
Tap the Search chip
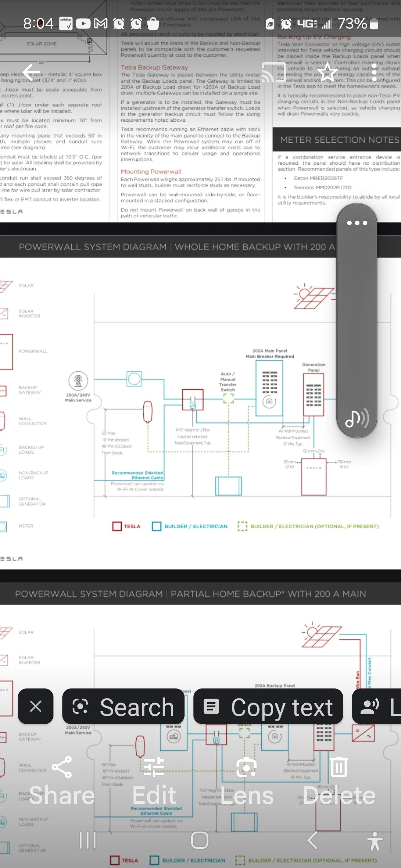[x=123, y=706]
